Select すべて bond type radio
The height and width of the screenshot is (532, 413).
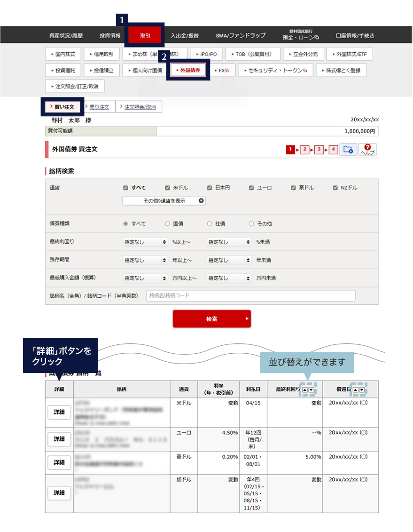126,223
